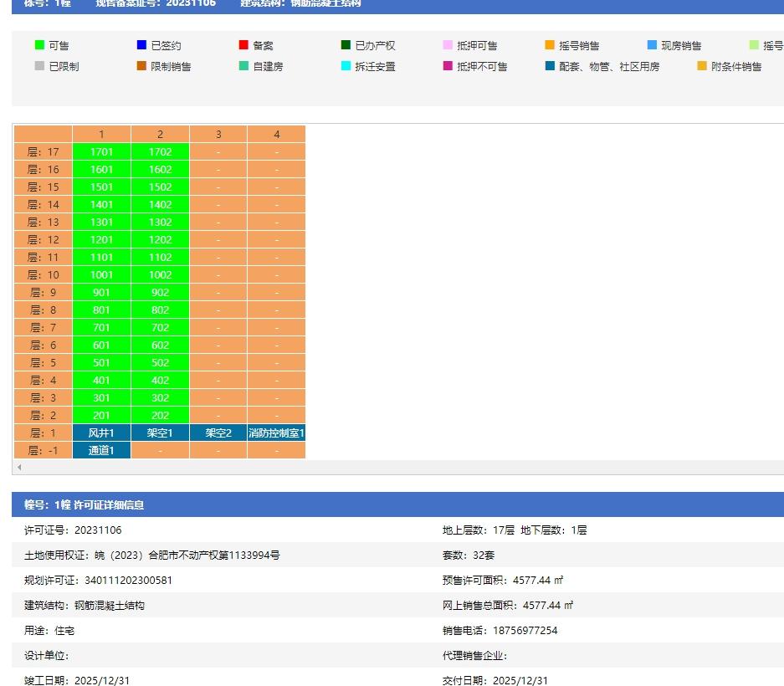This screenshot has height=686, width=784.
Task: Open unit 201
Action: point(101,415)
